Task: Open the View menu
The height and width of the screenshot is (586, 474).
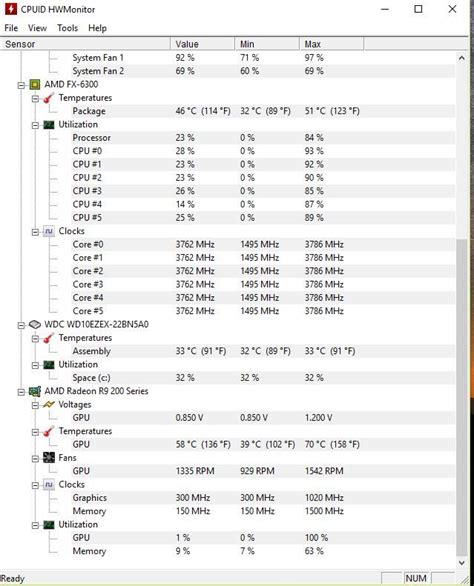Action: (x=37, y=28)
